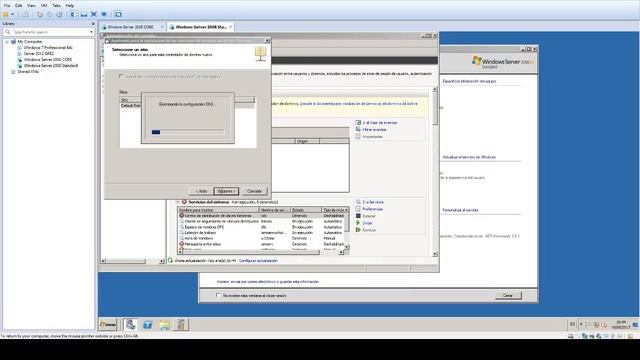
Task: Select Shared VMs in library
Action: point(28,71)
